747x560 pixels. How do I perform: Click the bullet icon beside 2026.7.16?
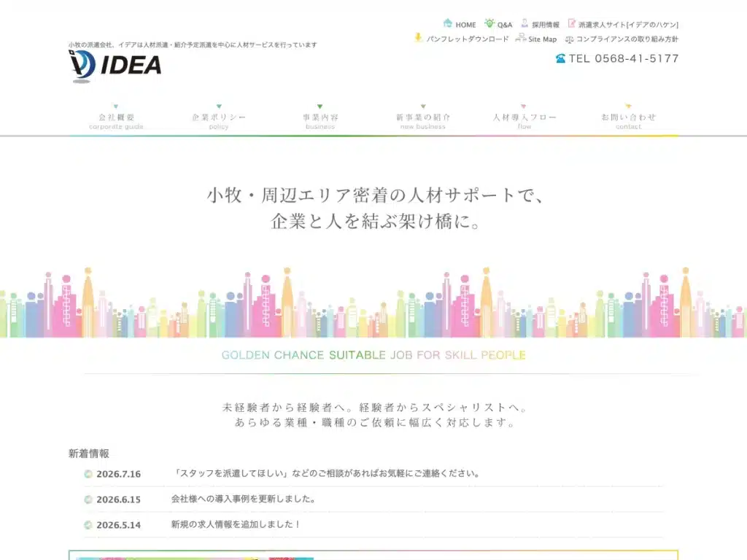[x=88, y=474]
